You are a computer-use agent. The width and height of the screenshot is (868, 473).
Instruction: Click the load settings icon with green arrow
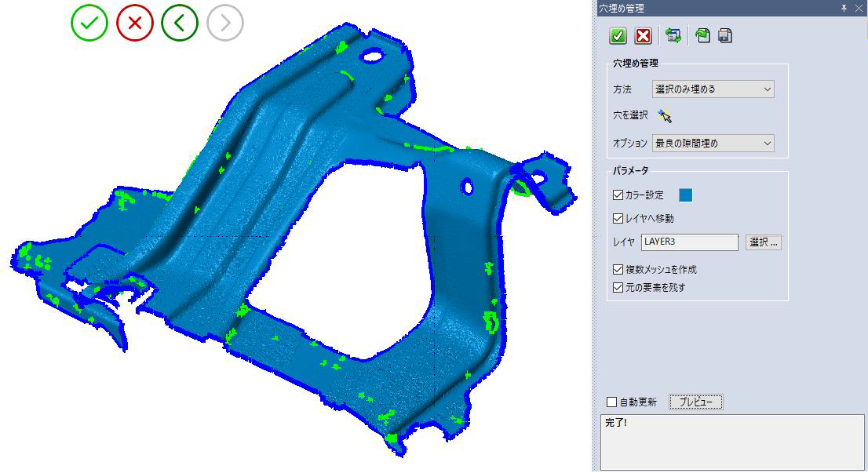pyautogui.click(x=702, y=35)
